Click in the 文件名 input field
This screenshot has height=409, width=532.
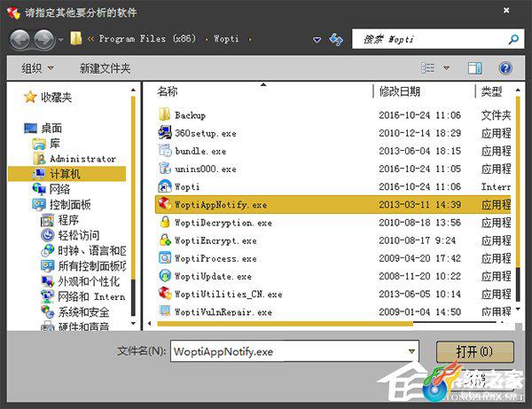tap(288, 351)
